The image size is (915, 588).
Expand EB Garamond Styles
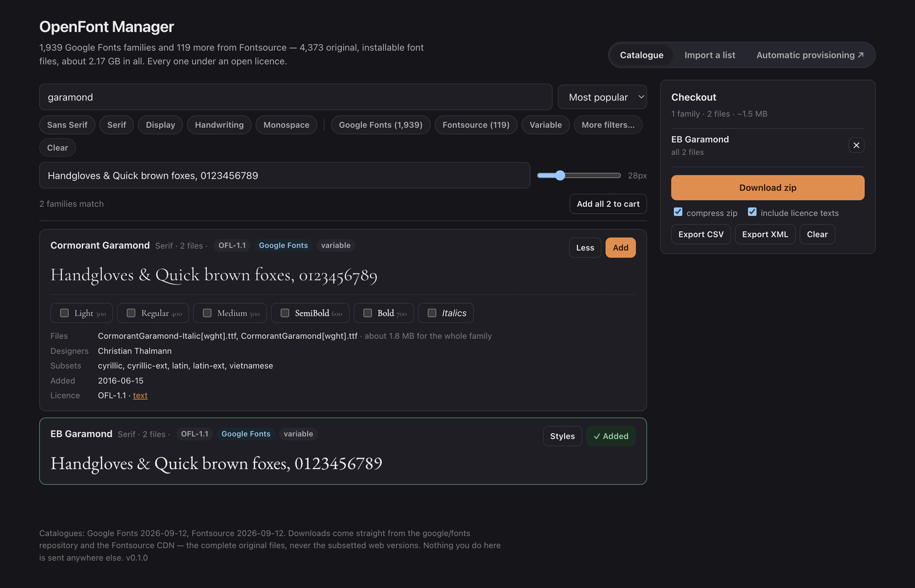562,436
